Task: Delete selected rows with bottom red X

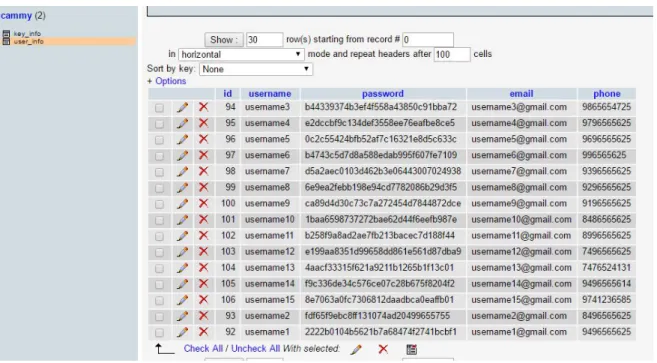Action: tap(383, 349)
